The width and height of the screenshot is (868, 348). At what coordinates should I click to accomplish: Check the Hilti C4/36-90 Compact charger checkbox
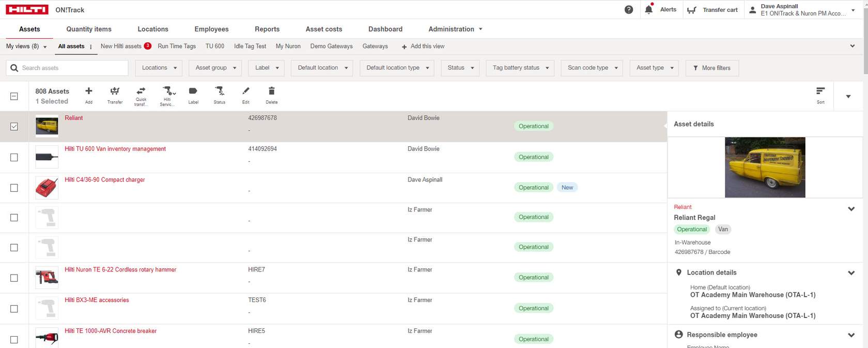click(14, 188)
